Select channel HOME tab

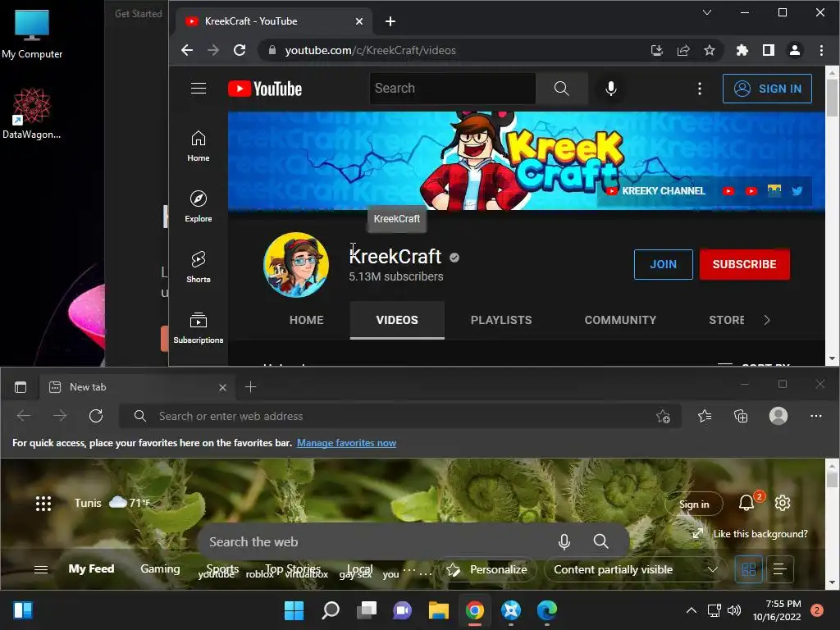(307, 320)
